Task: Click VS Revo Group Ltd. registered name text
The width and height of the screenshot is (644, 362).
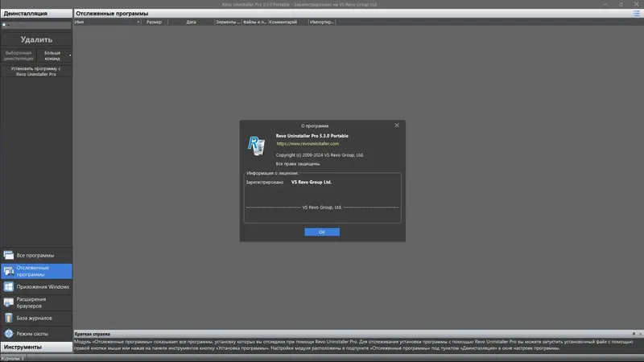Action: click(x=312, y=183)
